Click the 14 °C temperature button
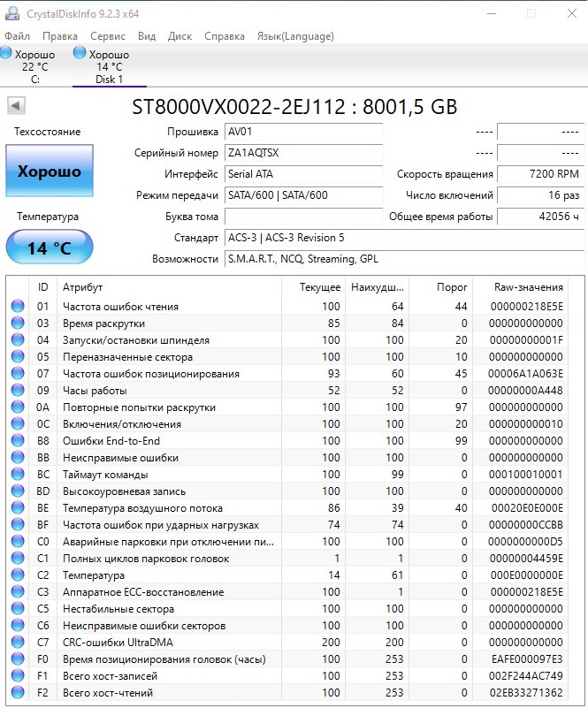The width and height of the screenshot is (588, 708). (49, 248)
